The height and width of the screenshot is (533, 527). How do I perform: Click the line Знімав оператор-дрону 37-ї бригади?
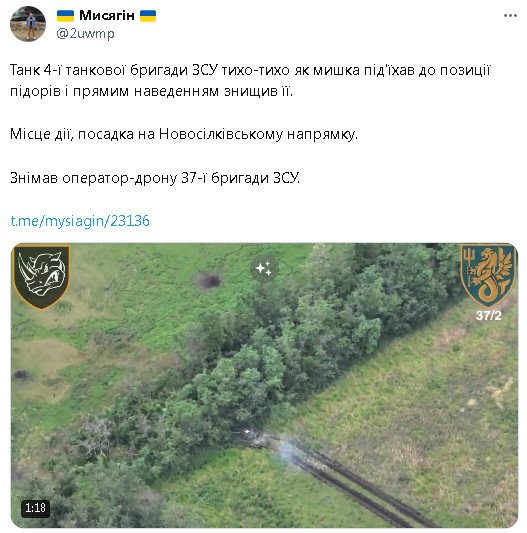[155, 178]
